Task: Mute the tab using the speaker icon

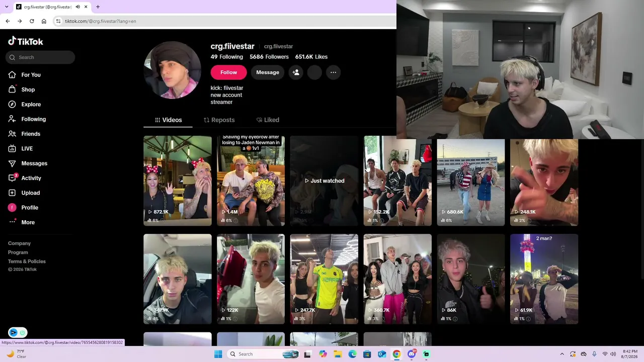Action: point(78,7)
